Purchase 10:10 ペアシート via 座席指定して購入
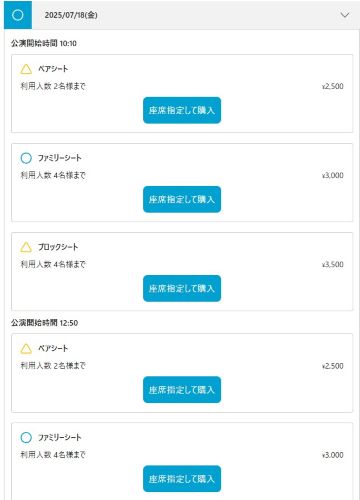The image size is (360, 500). (182, 110)
